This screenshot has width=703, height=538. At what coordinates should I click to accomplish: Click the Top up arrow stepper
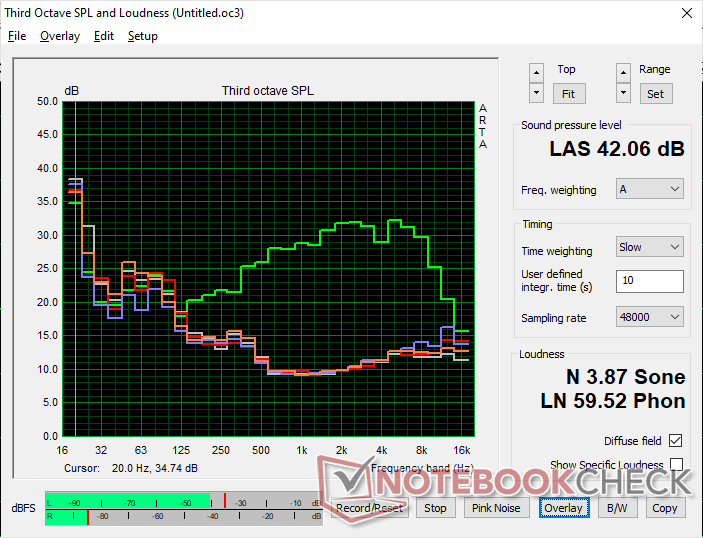click(x=537, y=72)
